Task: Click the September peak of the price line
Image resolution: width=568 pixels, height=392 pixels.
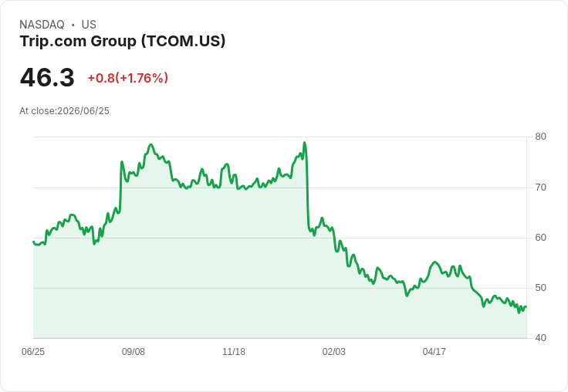Action: [151, 144]
